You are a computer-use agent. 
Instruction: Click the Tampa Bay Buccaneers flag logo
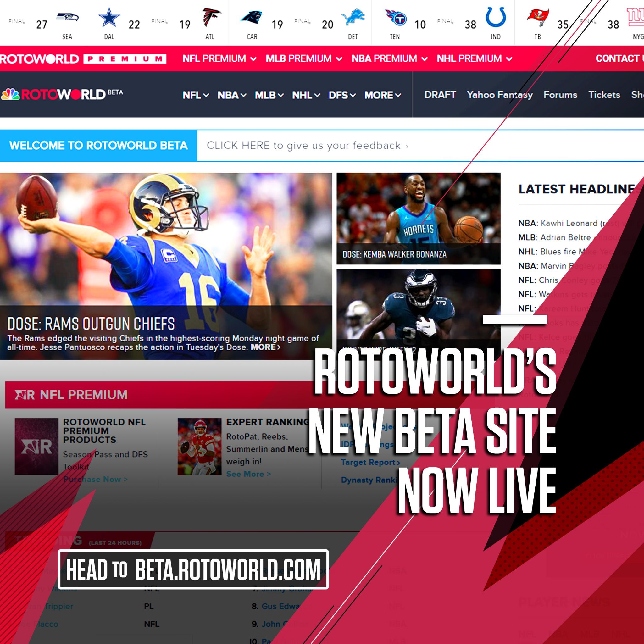(x=538, y=17)
